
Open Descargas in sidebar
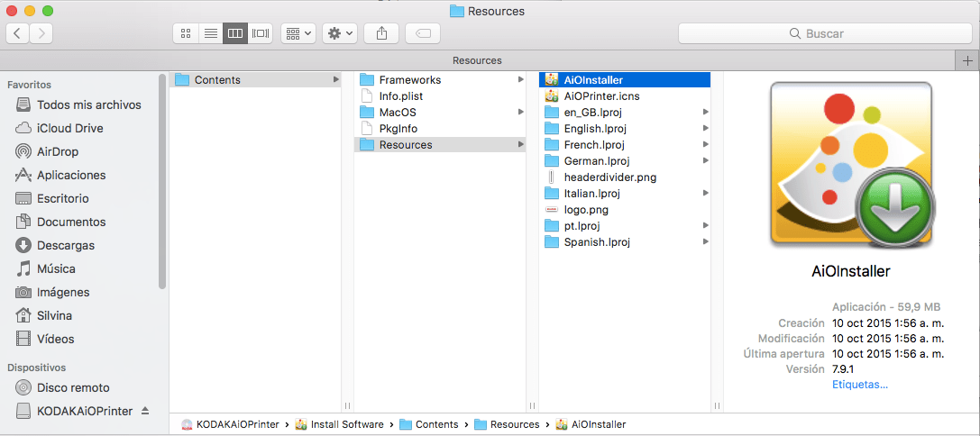click(x=66, y=246)
